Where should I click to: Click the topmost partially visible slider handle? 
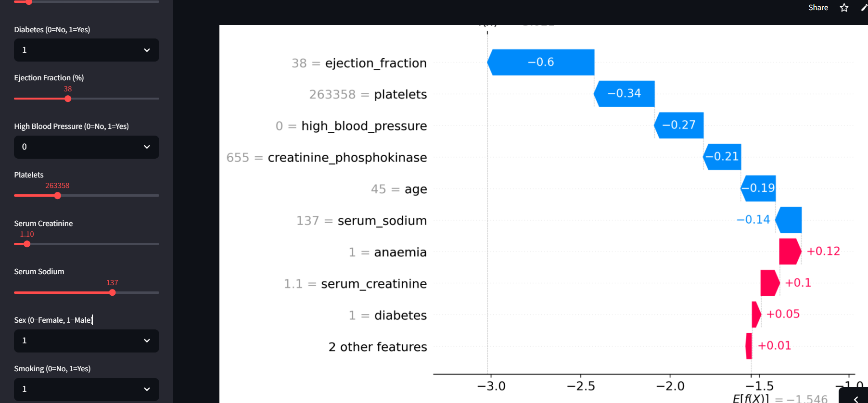pos(29,2)
